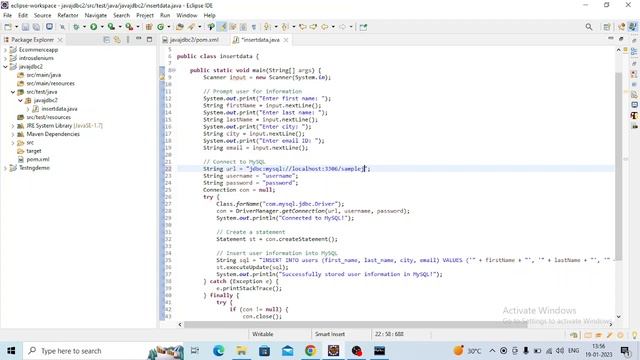
Task: Switch to the Java EE perspective icon
Action: click(622, 27)
